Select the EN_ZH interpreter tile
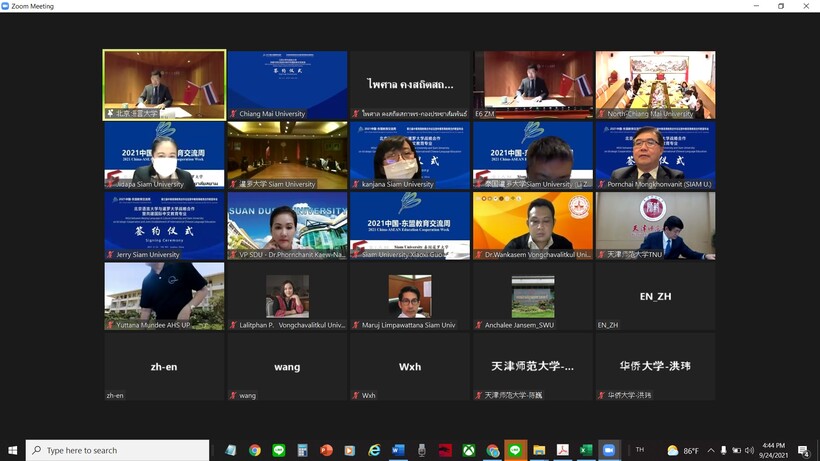 (x=656, y=296)
